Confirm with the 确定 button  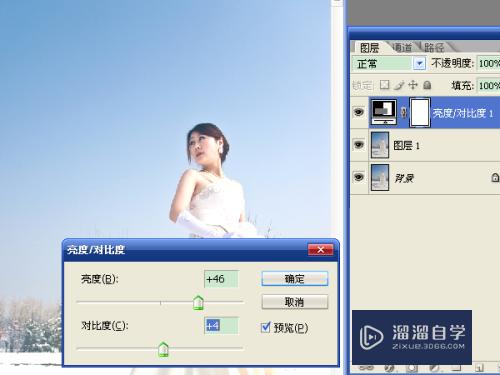coord(295,279)
